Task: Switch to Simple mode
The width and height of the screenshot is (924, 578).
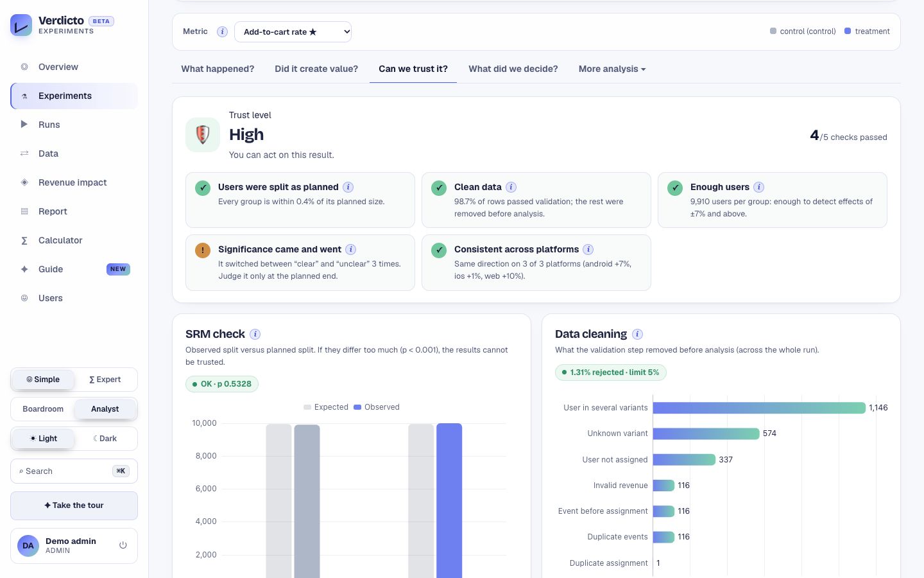Action: tap(43, 380)
